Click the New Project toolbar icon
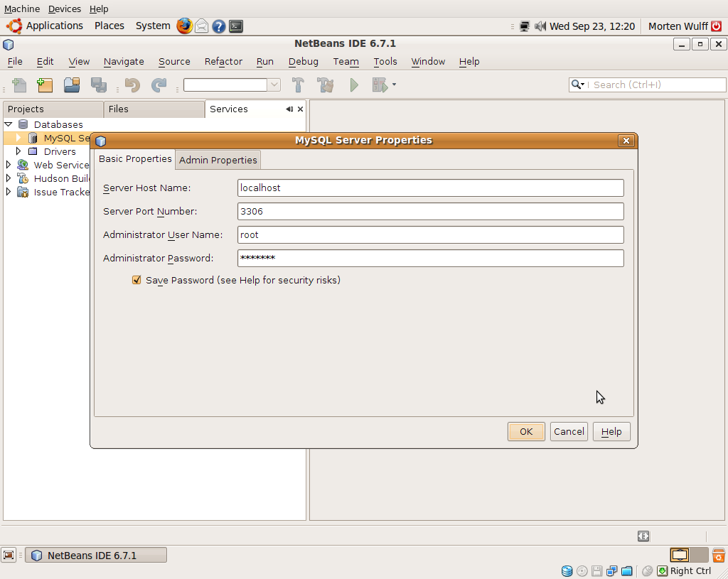This screenshot has width=728, height=579. click(45, 85)
